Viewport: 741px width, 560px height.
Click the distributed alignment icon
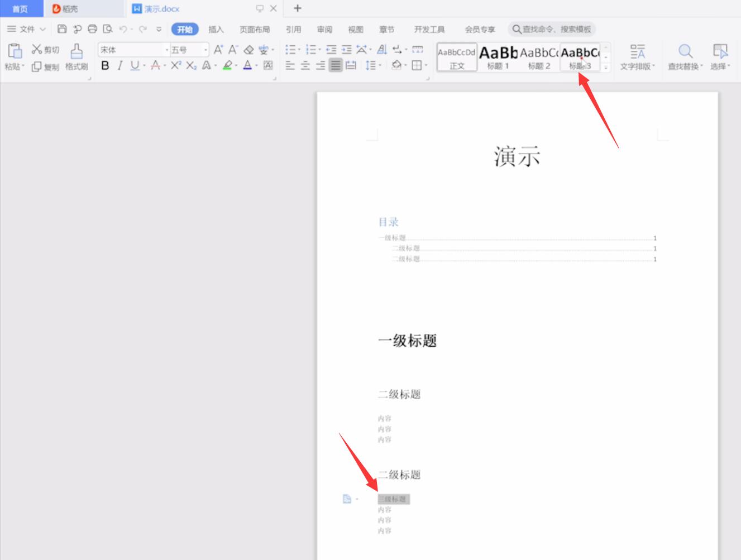coord(351,65)
